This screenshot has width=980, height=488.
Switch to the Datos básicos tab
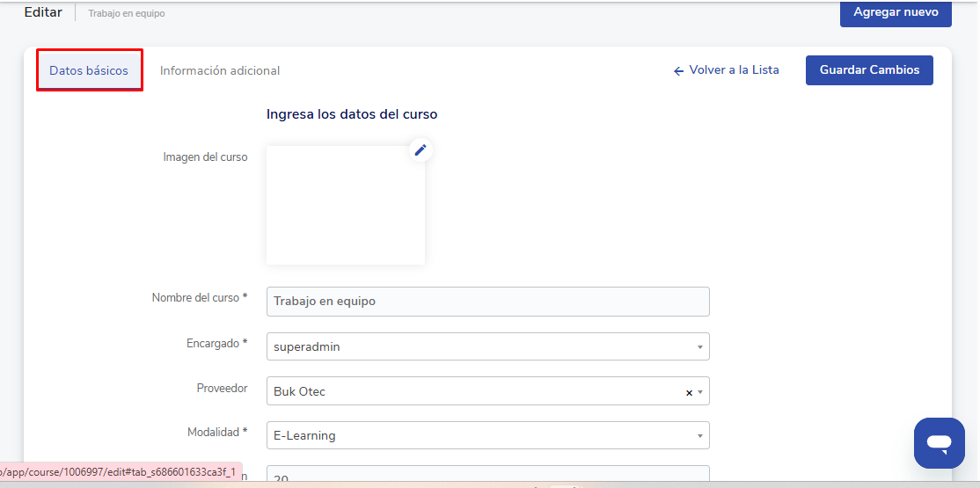tap(89, 70)
